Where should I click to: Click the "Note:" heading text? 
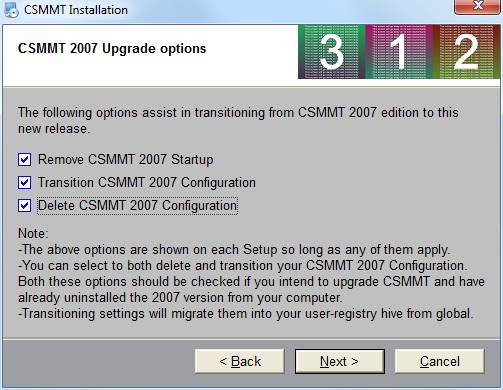click(x=33, y=233)
